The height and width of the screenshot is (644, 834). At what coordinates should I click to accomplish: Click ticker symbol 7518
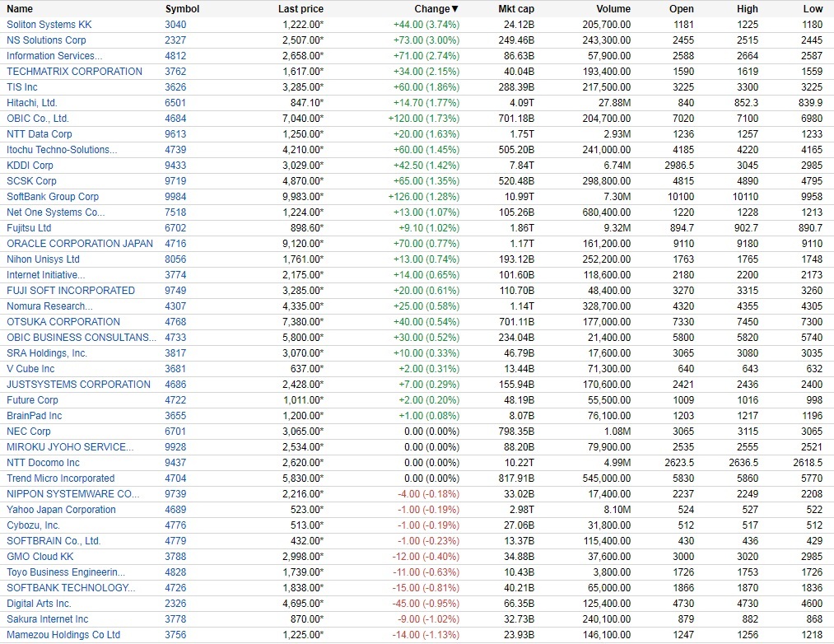coord(175,212)
